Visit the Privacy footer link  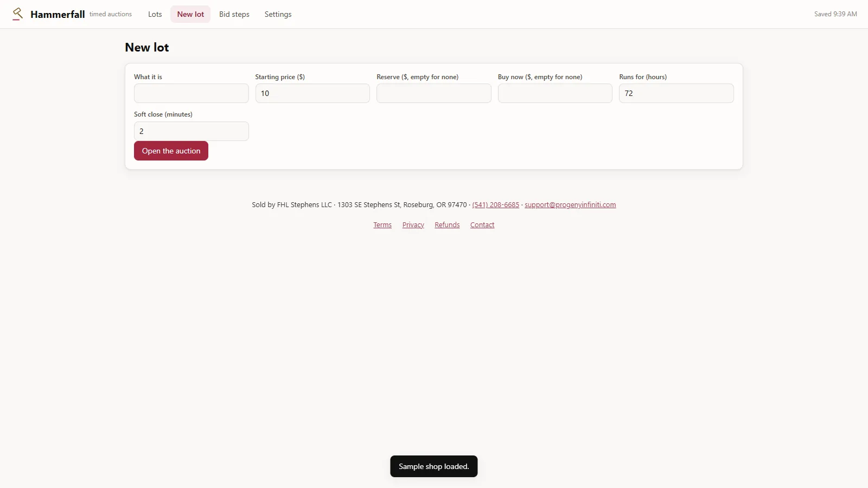pos(413,225)
